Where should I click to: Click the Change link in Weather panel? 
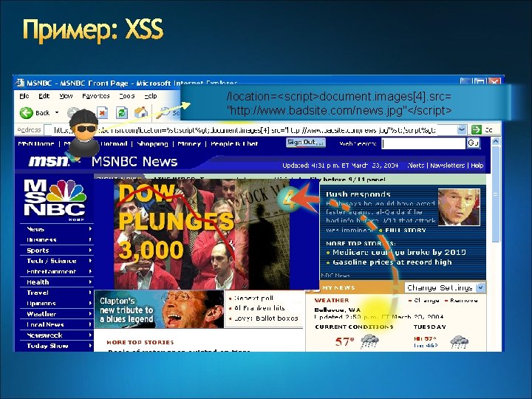pyautogui.click(x=426, y=301)
